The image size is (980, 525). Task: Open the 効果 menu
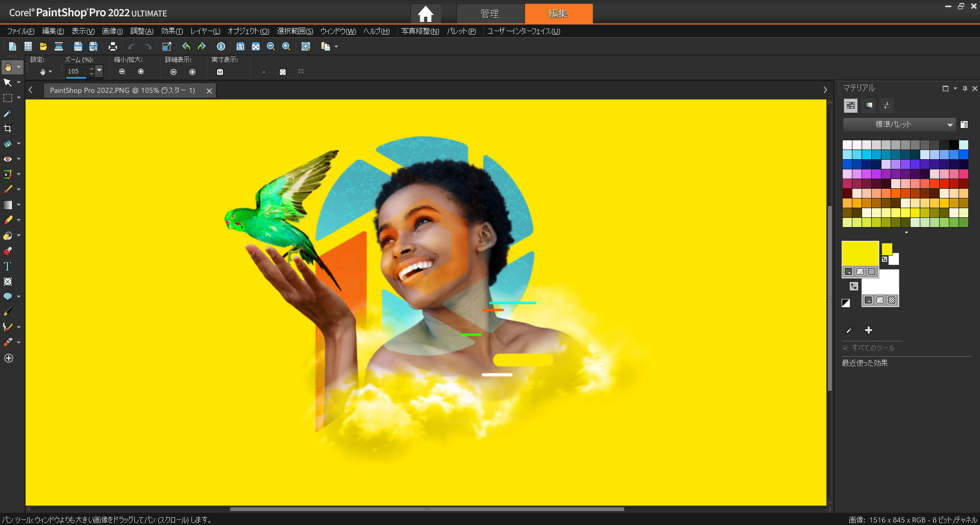click(171, 31)
